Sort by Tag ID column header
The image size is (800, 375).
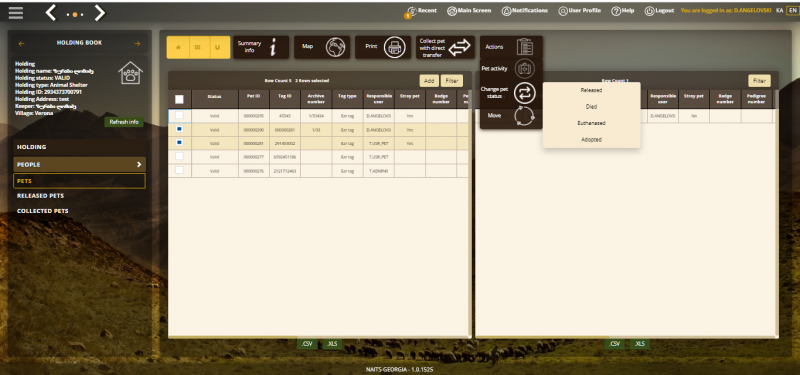pos(285,98)
